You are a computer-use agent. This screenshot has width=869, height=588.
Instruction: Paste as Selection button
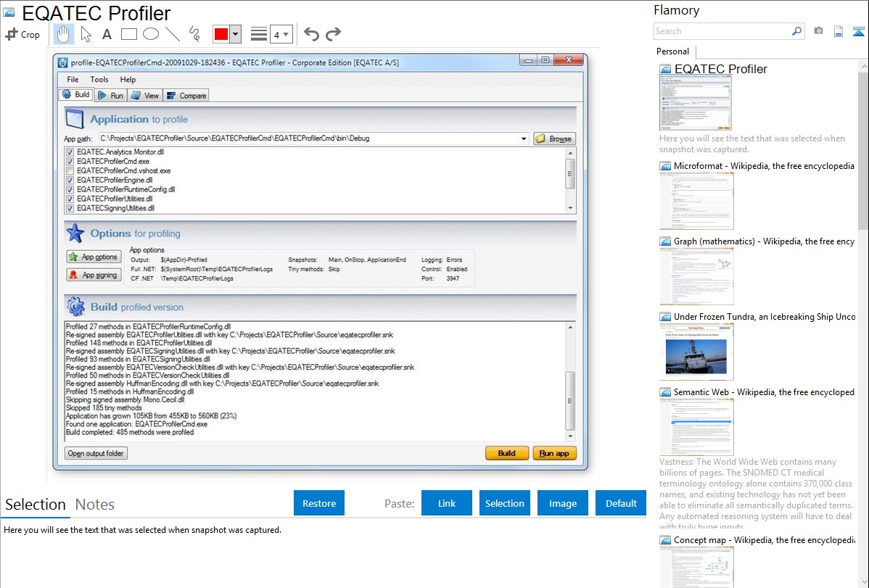click(504, 503)
